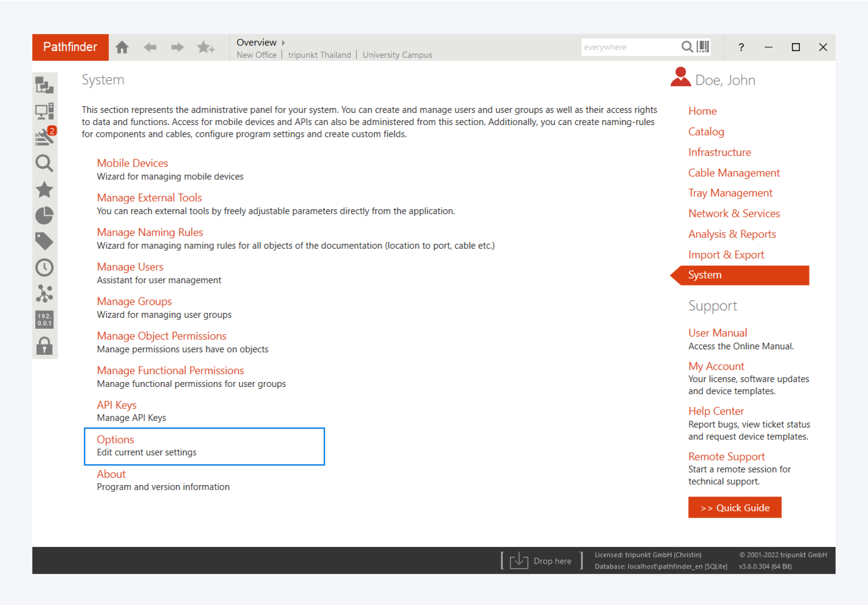The image size is (868, 605).
Task: Open the API Keys link
Action: tap(117, 405)
